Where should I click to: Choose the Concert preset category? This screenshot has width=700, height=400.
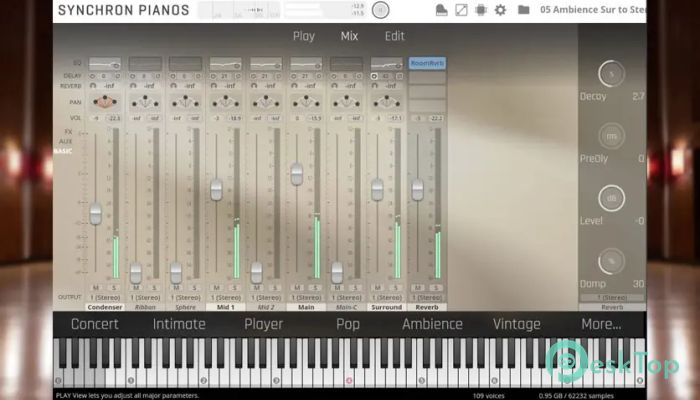[x=95, y=324]
